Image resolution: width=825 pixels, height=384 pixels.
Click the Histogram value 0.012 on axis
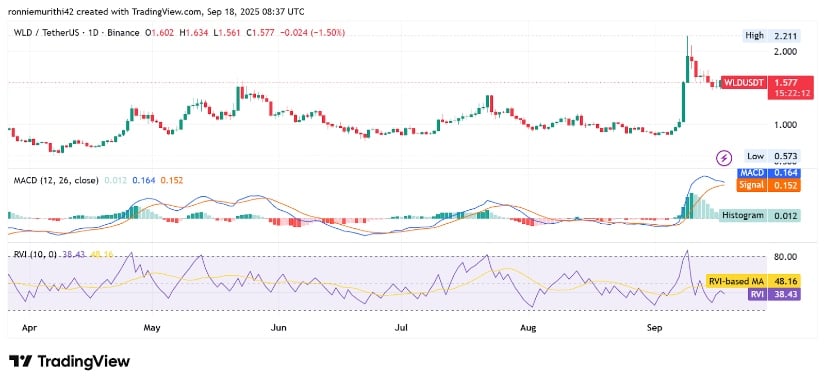click(x=784, y=215)
